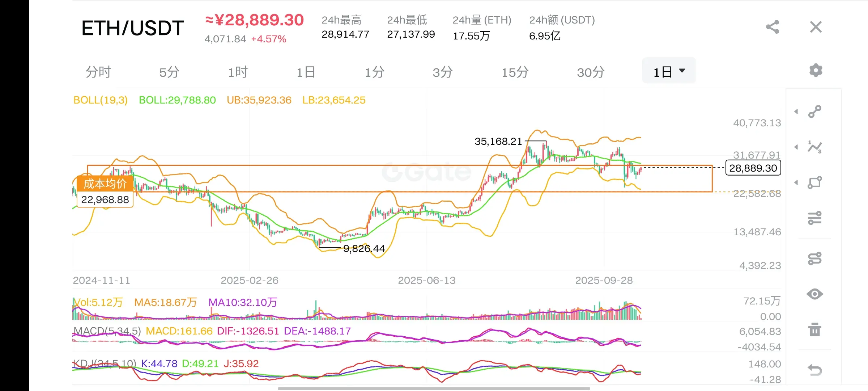Select the 1时 interval
This screenshot has height=391, width=868.
238,72
